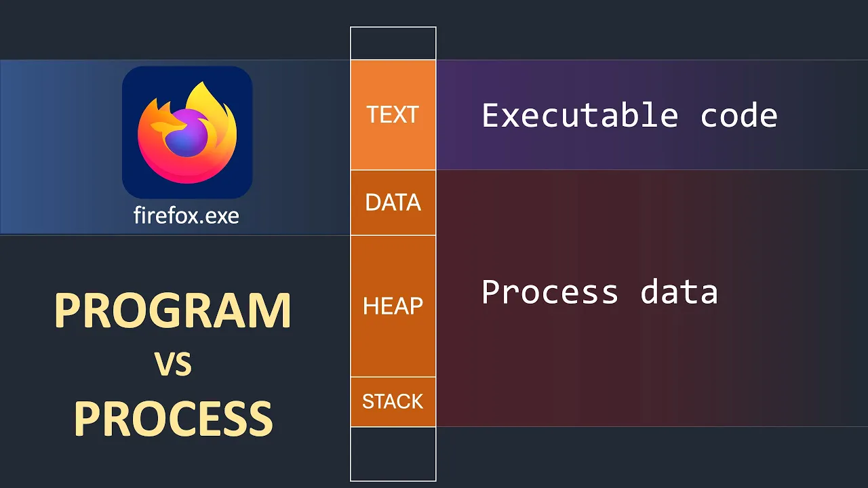Click the yellow "vs" text
The height and width of the screenshot is (488, 868).
tap(173, 365)
